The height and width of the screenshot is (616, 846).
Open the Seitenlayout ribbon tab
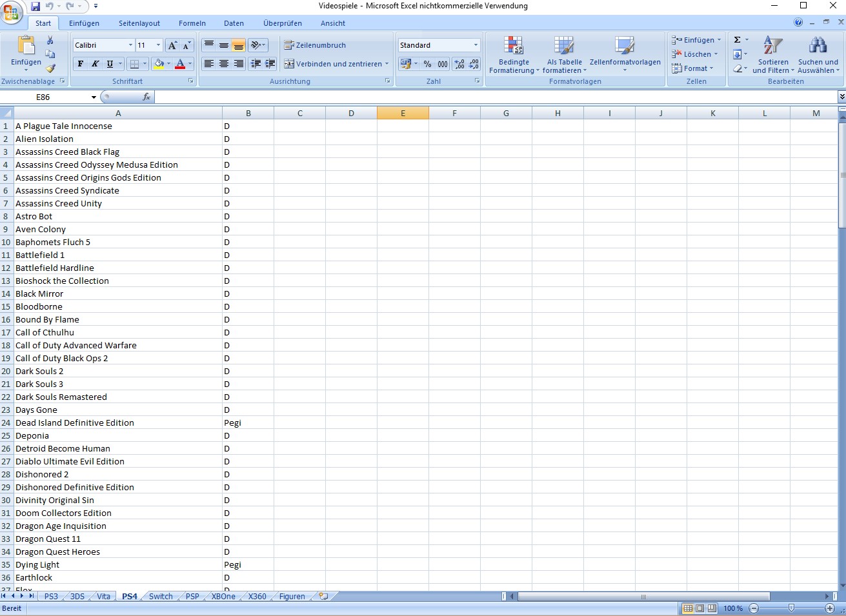pos(139,23)
